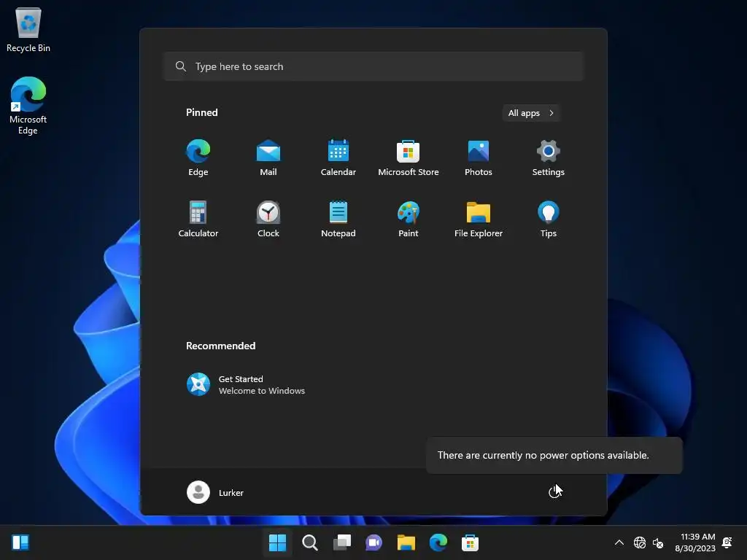Open the notifications bell icon

click(727, 542)
